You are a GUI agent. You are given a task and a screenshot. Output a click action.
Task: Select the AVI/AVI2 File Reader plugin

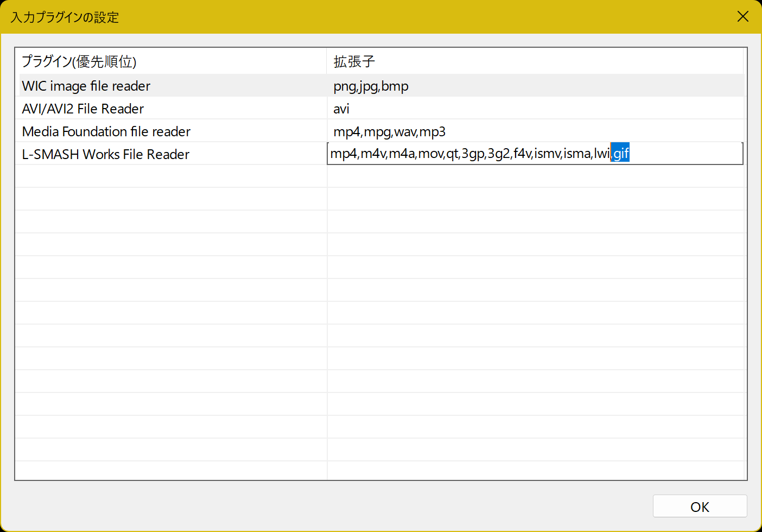[83, 109]
